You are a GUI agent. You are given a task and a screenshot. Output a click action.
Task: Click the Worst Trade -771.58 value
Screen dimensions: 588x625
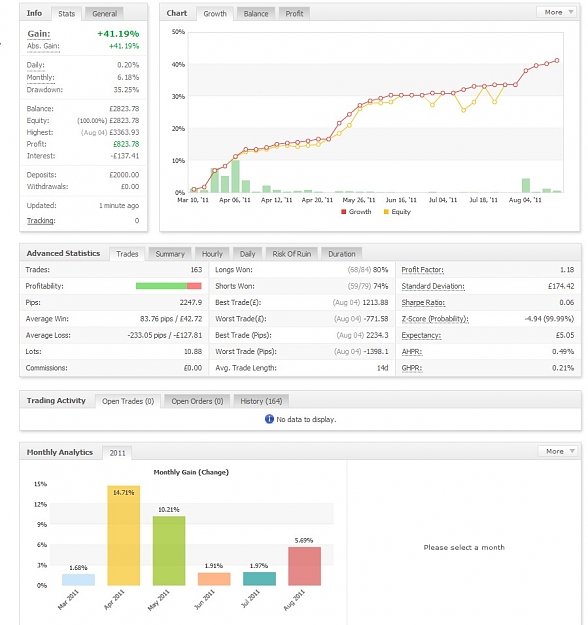pos(376,319)
